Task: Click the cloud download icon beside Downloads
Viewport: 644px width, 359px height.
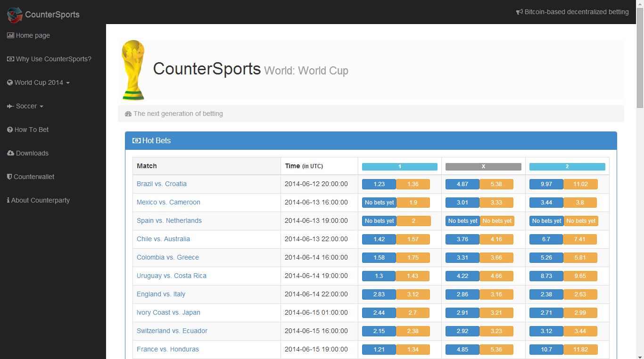Action: pos(10,153)
